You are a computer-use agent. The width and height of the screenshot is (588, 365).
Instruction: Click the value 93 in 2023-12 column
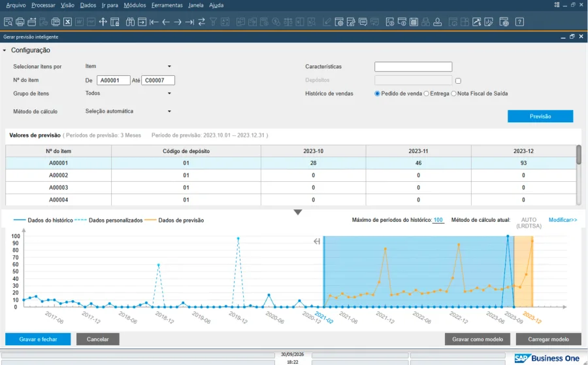523,163
